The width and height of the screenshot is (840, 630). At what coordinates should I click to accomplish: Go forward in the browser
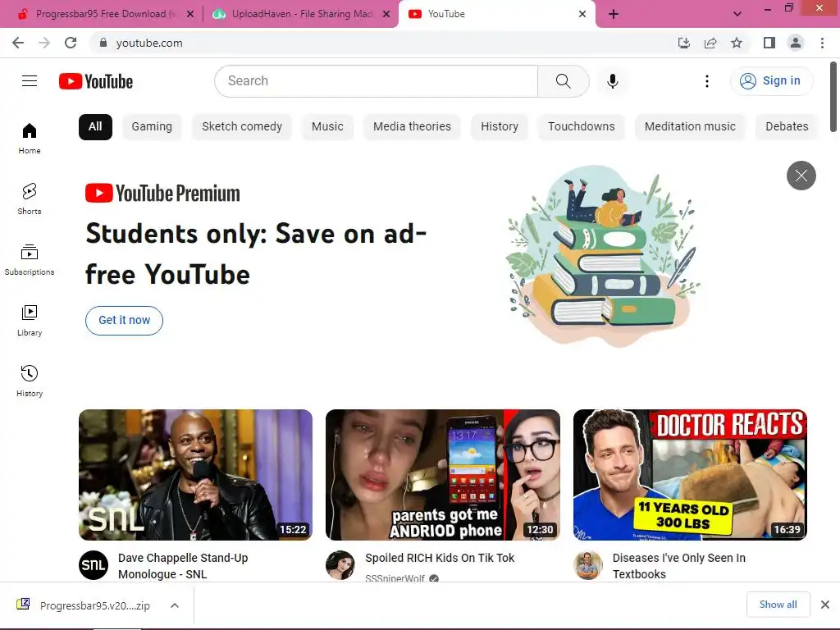tap(44, 43)
